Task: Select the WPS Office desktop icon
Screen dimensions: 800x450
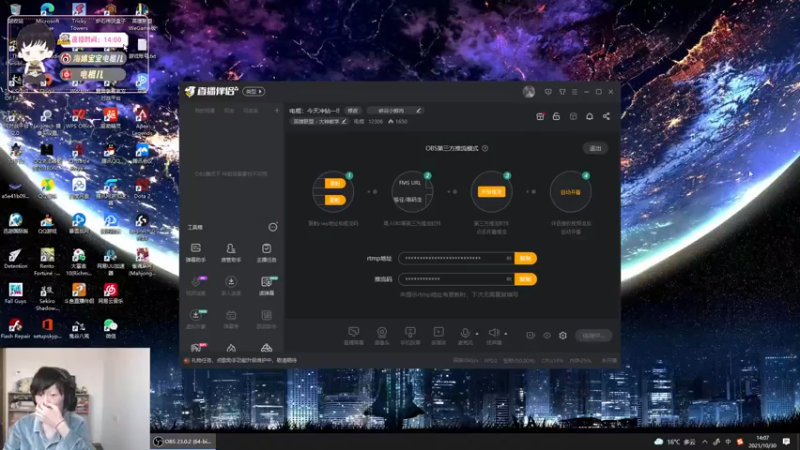Action: [79, 118]
